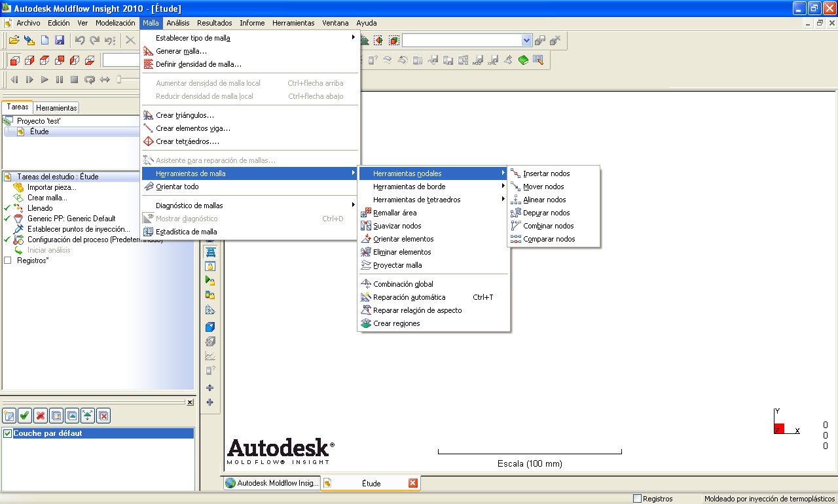Click Generar malla... menu item
838x504 pixels.
pyautogui.click(x=250, y=51)
